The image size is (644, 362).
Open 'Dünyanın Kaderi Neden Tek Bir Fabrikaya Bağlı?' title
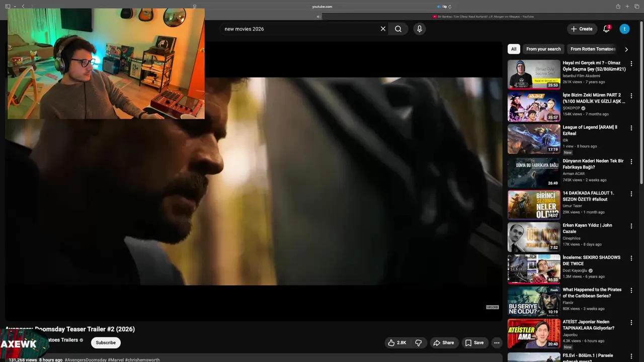point(593,164)
